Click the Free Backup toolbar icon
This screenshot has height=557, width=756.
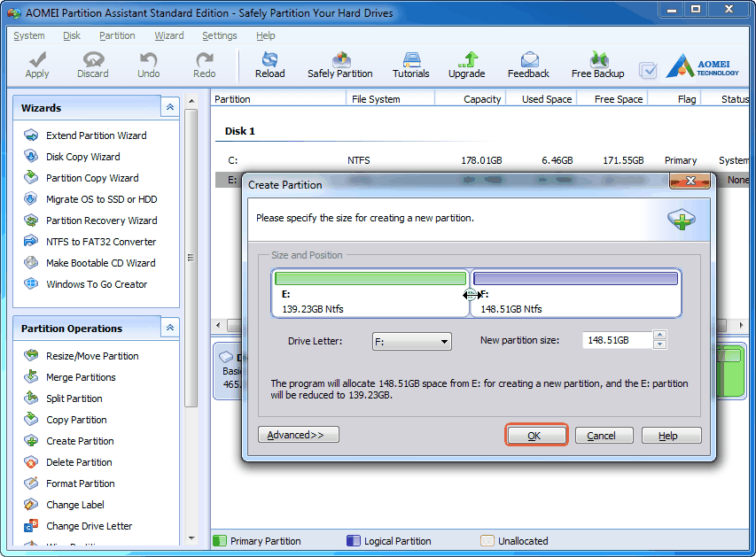coord(598,65)
